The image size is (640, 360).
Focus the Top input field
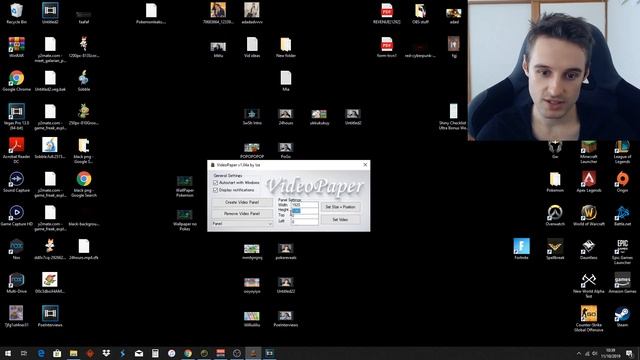(304, 216)
